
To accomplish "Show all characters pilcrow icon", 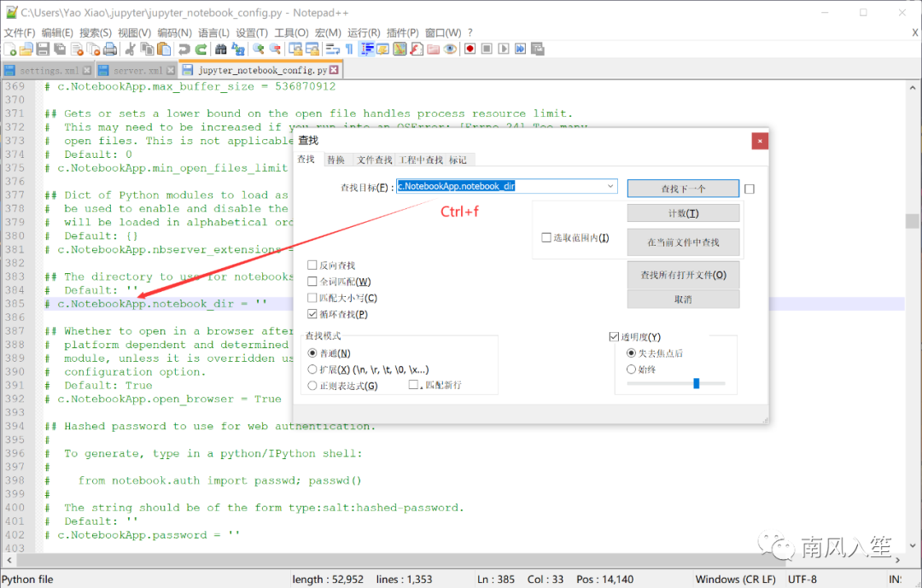I will point(349,49).
